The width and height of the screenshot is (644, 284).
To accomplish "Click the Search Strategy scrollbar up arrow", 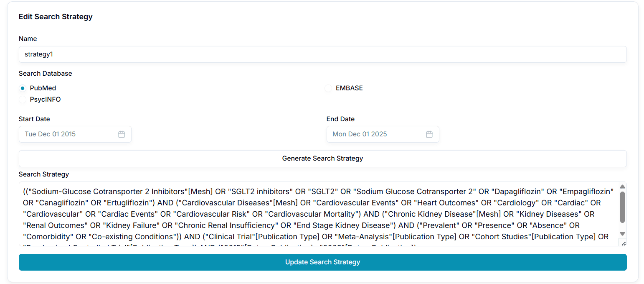I will click(622, 186).
